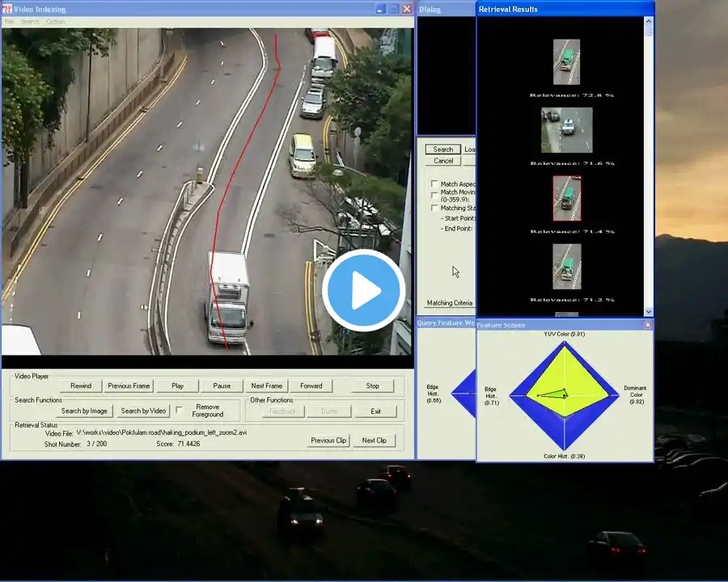
Task: Click Edge Hist. (0.71) label in Feature Scores
Action: [491, 396]
